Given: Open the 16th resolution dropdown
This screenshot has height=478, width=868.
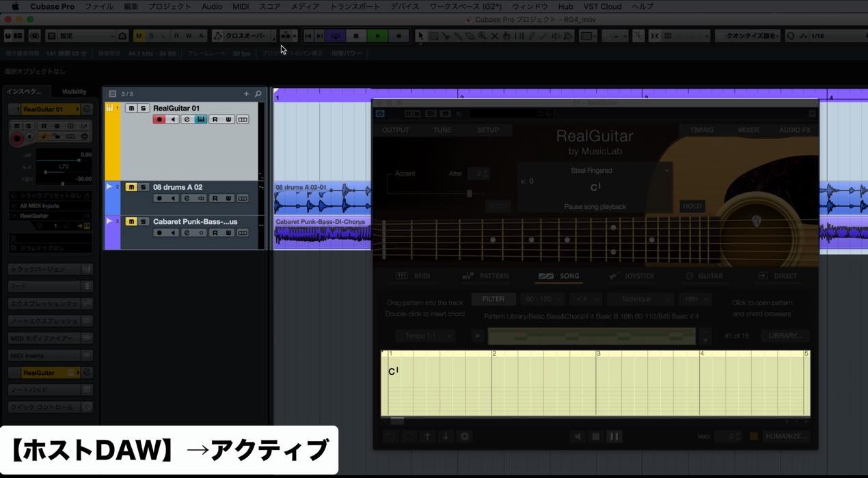Looking at the screenshot, I should (695, 299).
